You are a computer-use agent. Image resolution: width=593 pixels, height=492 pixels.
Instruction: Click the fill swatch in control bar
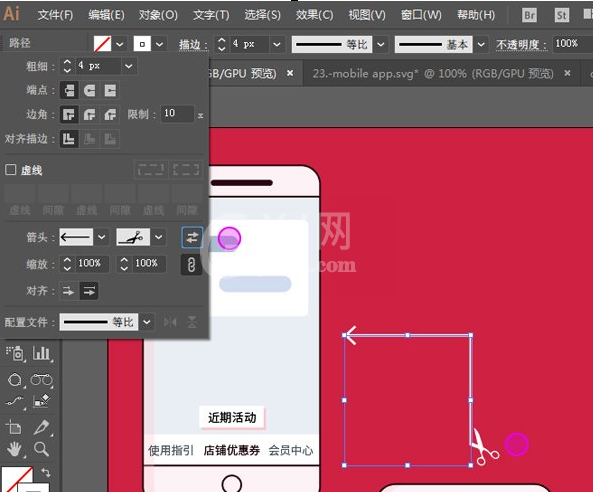click(x=102, y=44)
